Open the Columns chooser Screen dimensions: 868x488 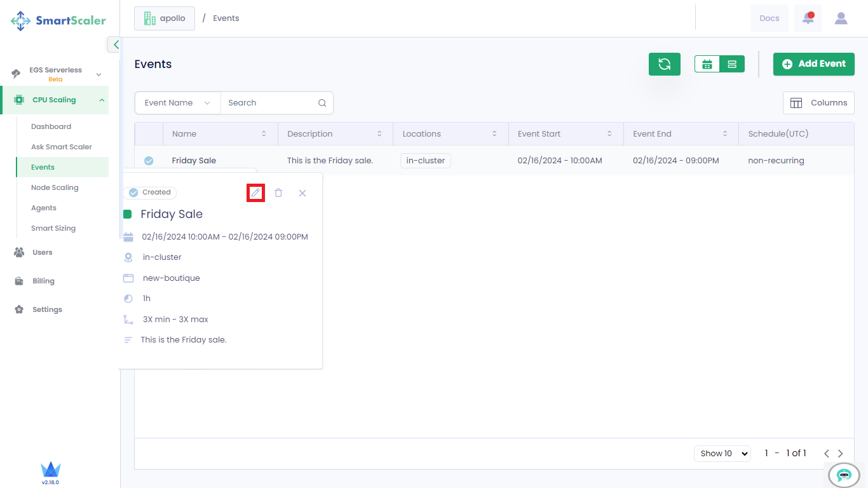818,103
